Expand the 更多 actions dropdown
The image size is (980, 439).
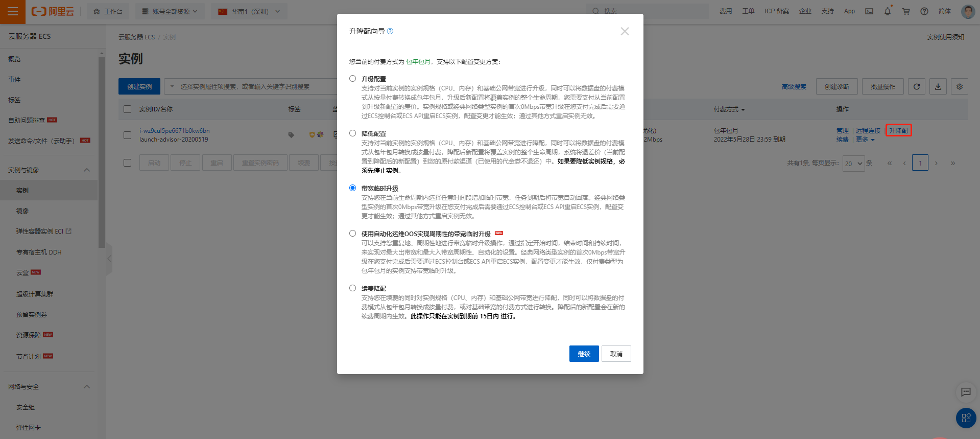pos(865,140)
